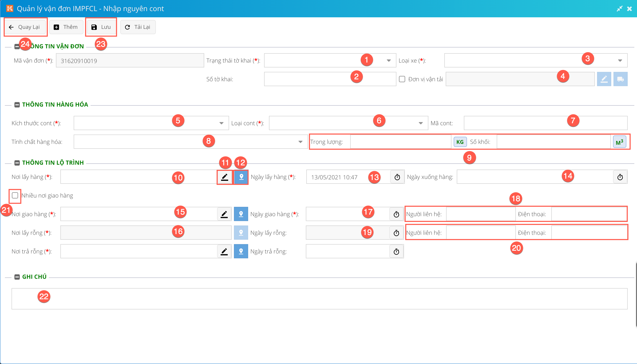Click the map pin icon for Nơi lấy hàng
The width and height of the screenshot is (637, 364).
[241, 177]
